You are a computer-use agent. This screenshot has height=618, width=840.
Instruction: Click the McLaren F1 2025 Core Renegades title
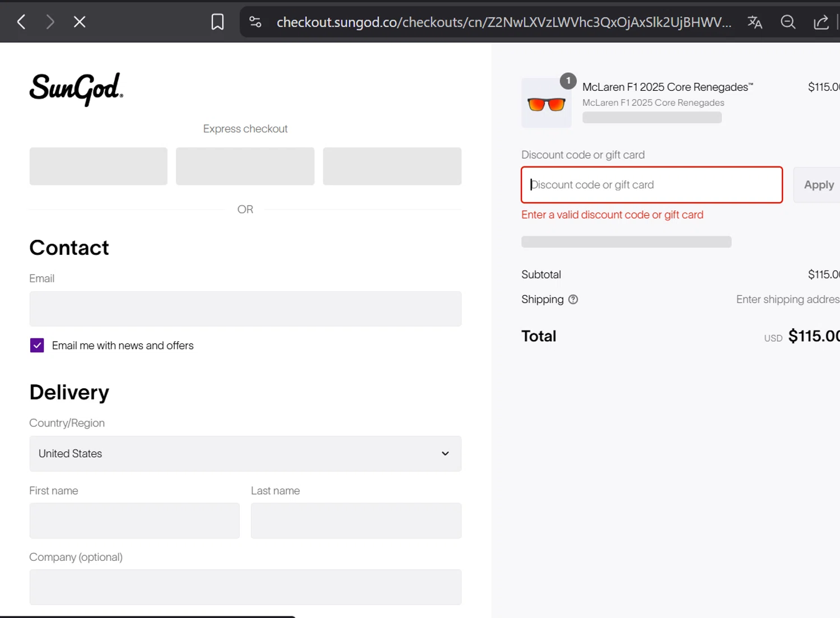click(668, 87)
